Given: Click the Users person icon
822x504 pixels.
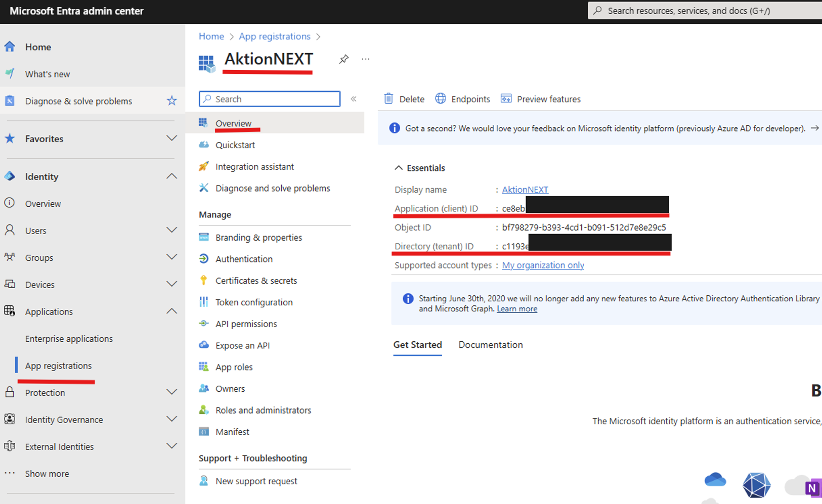Looking at the screenshot, I should click(10, 230).
